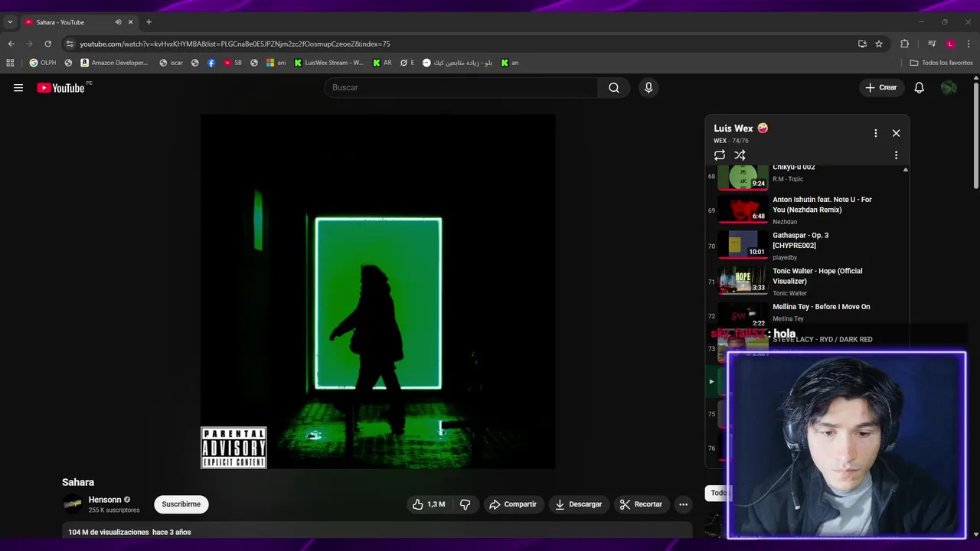Toggle loop playlist
980x551 pixels.
[720, 155]
